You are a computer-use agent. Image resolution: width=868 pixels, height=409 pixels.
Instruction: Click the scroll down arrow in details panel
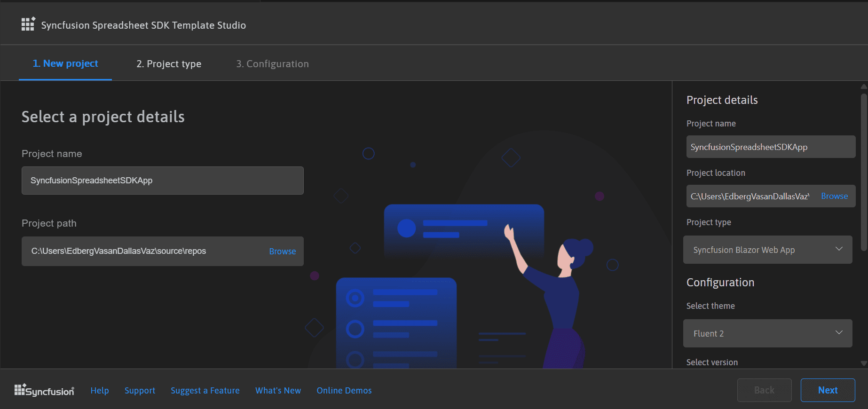(863, 363)
